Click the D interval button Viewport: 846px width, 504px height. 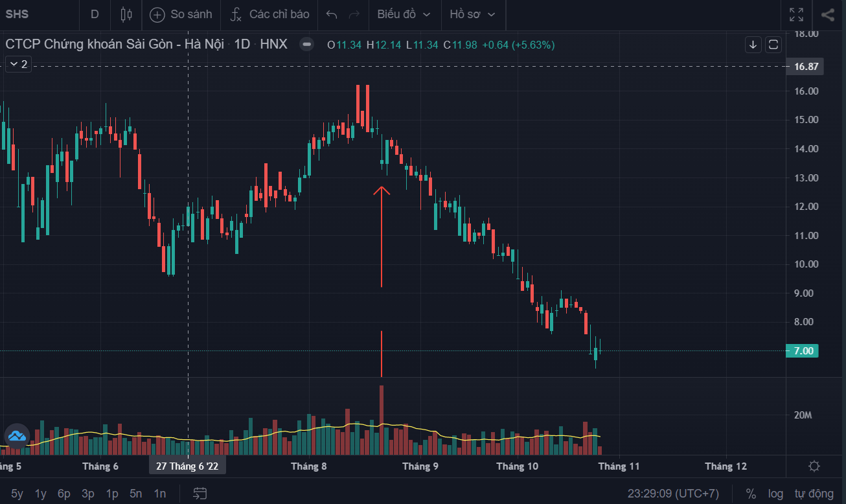(95, 14)
